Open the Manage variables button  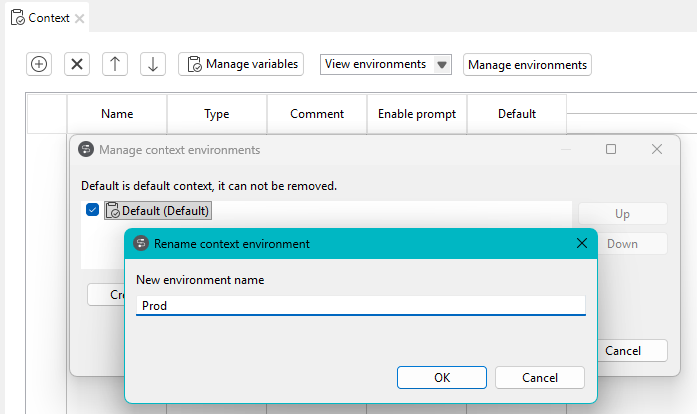tap(240, 64)
